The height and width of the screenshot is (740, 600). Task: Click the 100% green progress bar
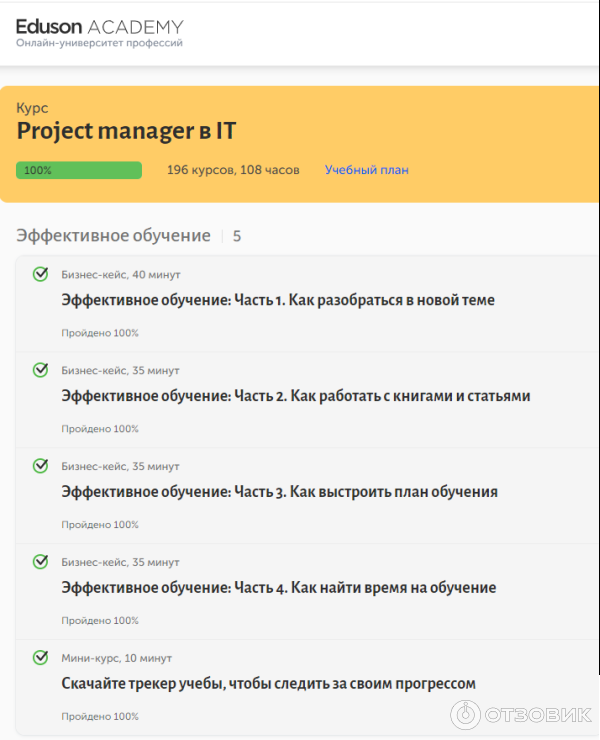coord(79,170)
